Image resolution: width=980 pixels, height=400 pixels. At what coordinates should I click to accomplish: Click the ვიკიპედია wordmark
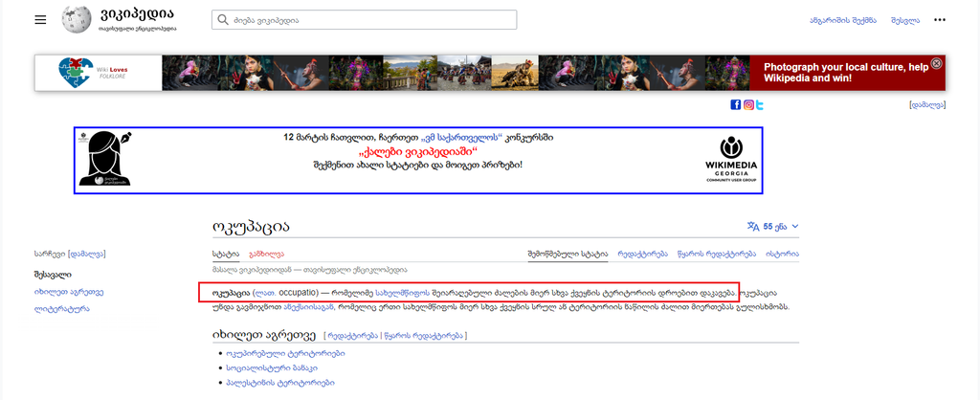coord(137,14)
